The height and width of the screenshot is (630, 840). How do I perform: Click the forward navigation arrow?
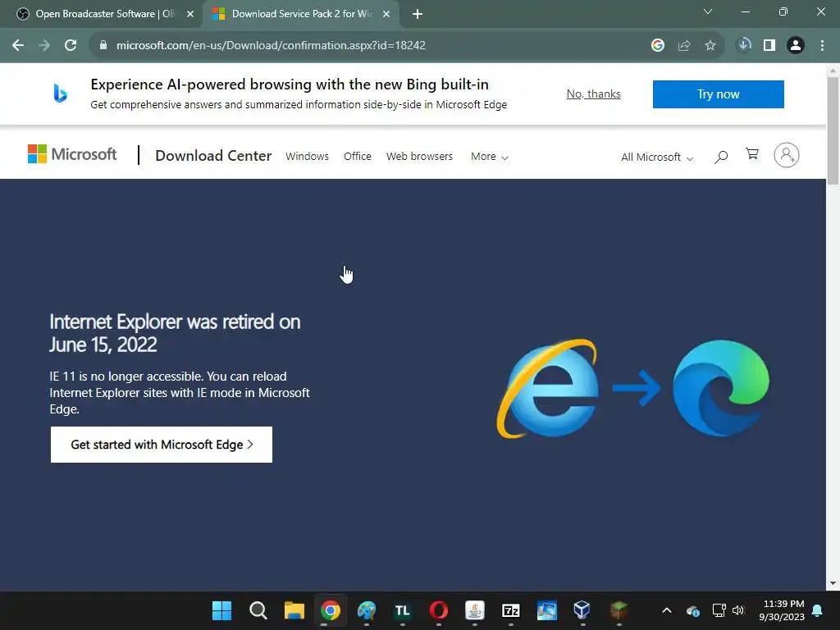44,46
